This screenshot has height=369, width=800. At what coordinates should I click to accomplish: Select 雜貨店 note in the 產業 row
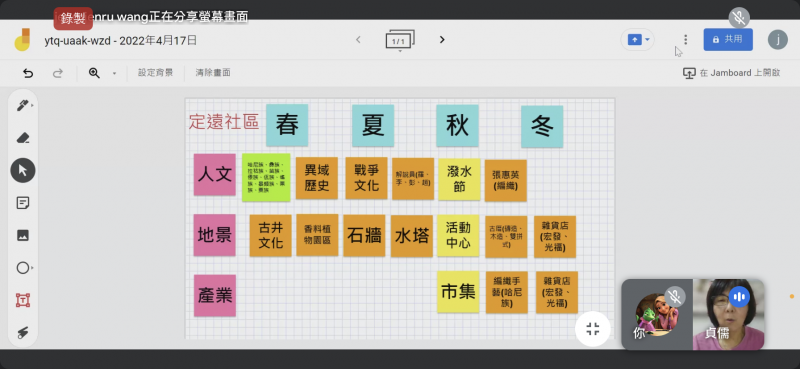pos(557,292)
